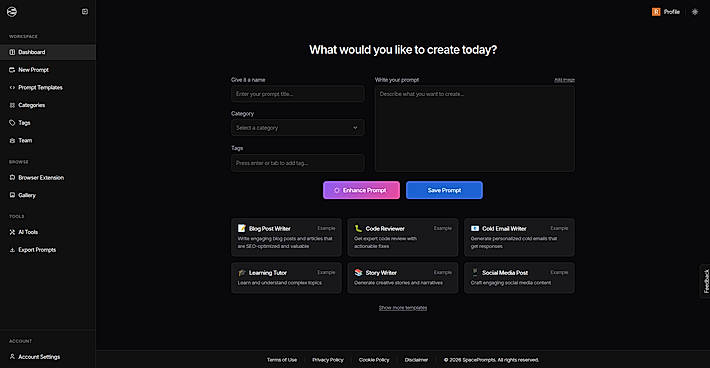Click the Social Media Post phone icon
The width and height of the screenshot is (710, 368).
click(x=475, y=272)
